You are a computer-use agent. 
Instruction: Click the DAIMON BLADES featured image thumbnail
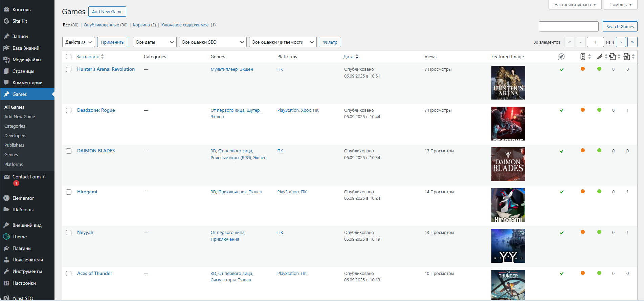[x=508, y=164]
